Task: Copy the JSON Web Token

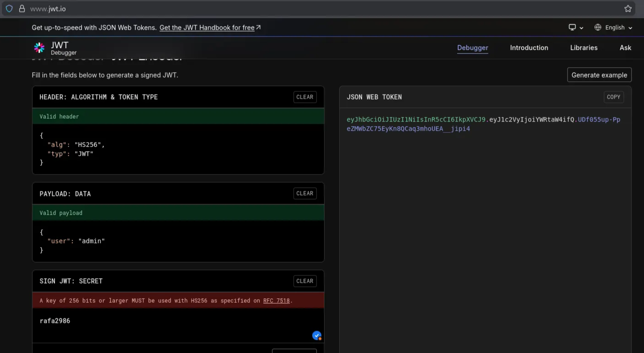Action: tap(613, 97)
